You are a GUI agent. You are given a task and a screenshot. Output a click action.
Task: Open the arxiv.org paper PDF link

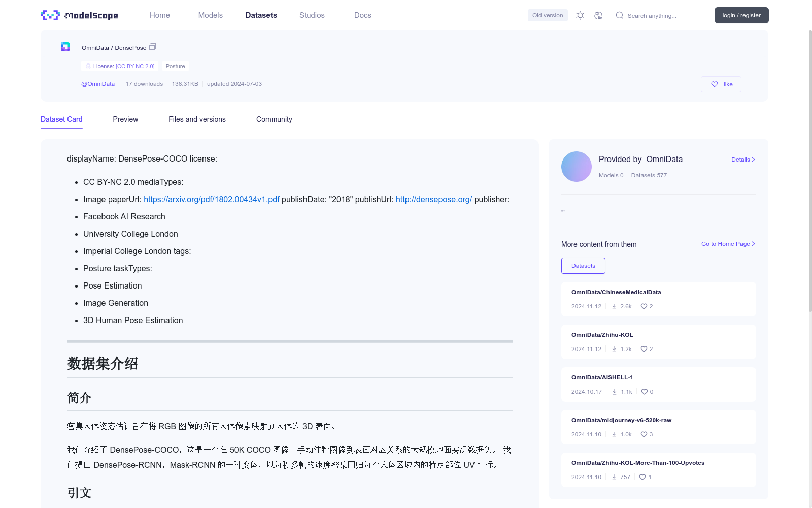[x=211, y=199]
